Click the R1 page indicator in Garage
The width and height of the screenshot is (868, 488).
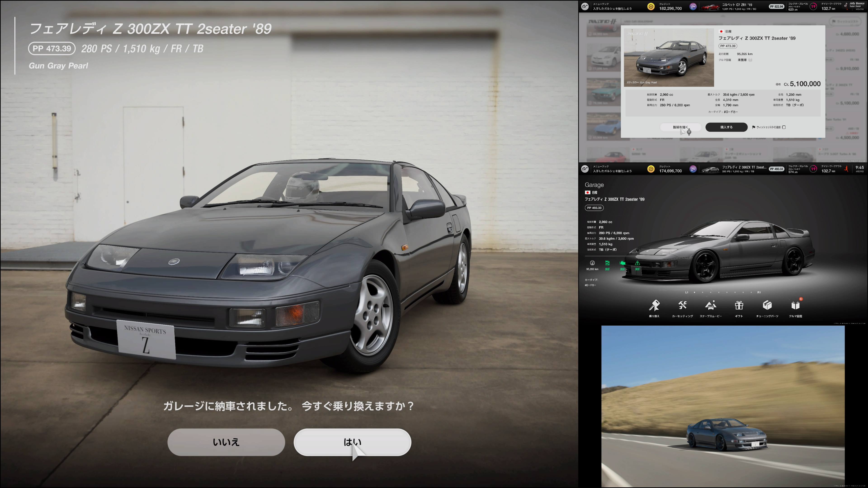[x=759, y=292]
